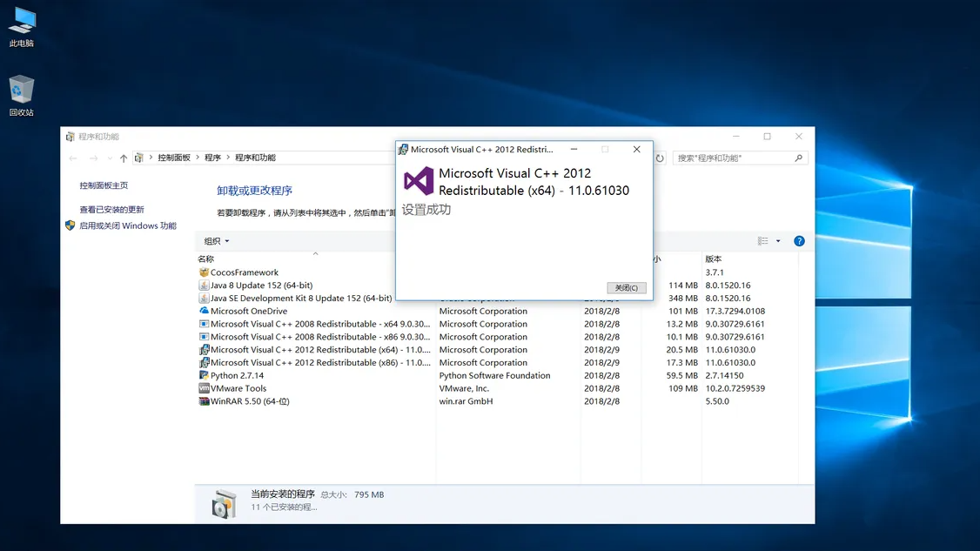Click the change view icon in the toolbar

point(763,241)
